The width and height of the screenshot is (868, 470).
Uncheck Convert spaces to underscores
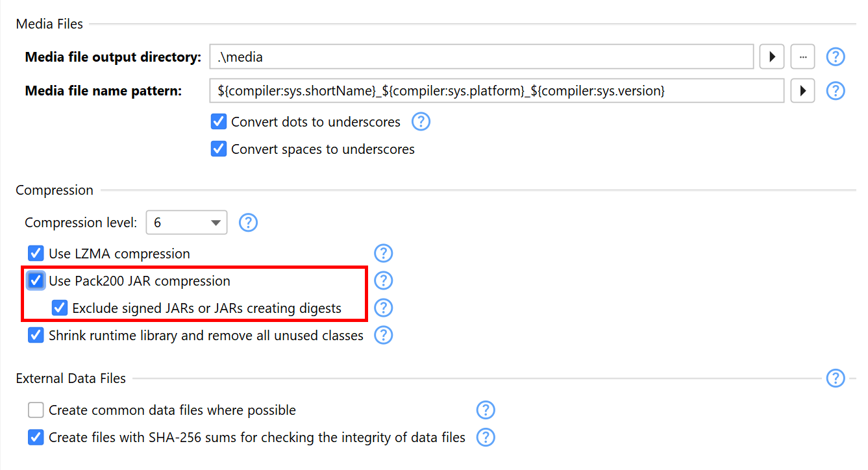coord(219,149)
